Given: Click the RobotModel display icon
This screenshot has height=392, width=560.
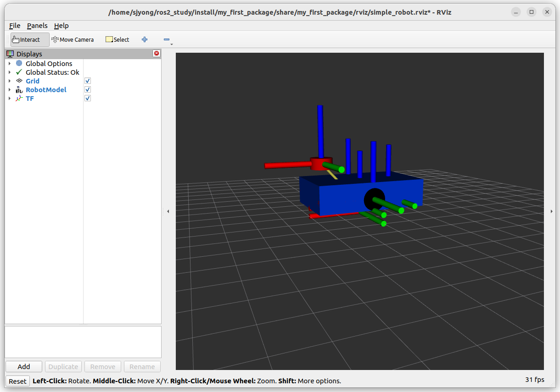Looking at the screenshot, I should pyautogui.click(x=19, y=89).
